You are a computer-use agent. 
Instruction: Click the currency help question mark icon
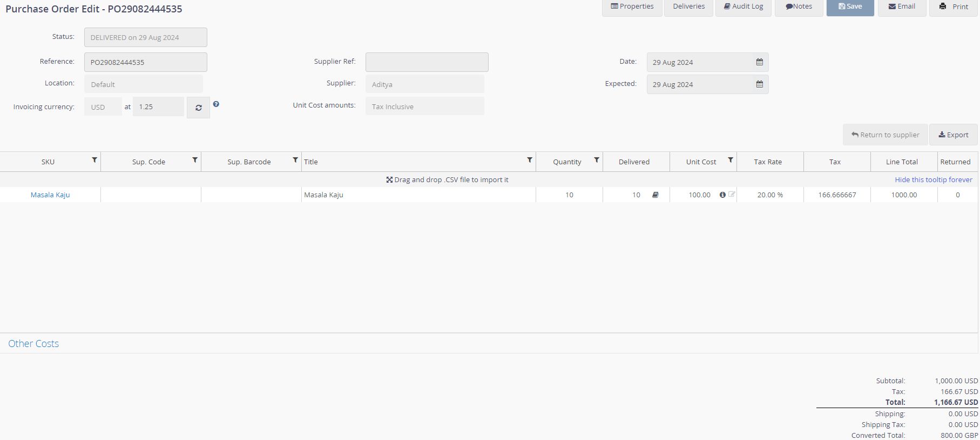(x=216, y=104)
